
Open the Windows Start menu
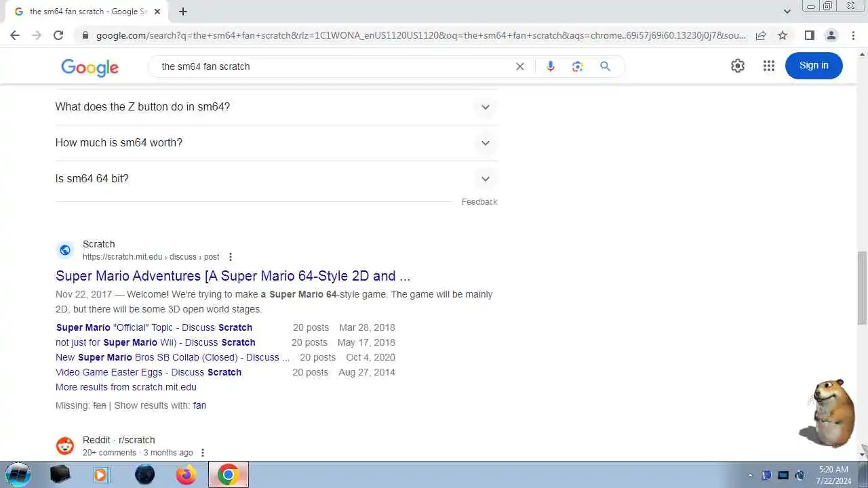[18, 474]
